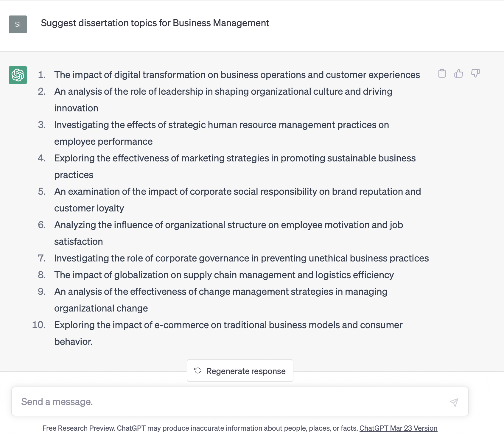The height and width of the screenshot is (436, 504).
Task: Select topic 4 about marketing strategies
Action: pos(235,158)
